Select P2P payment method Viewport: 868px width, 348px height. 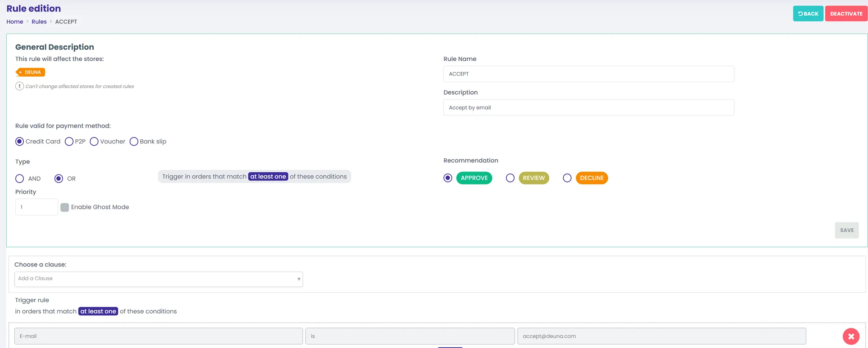pyautogui.click(x=69, y=141)
